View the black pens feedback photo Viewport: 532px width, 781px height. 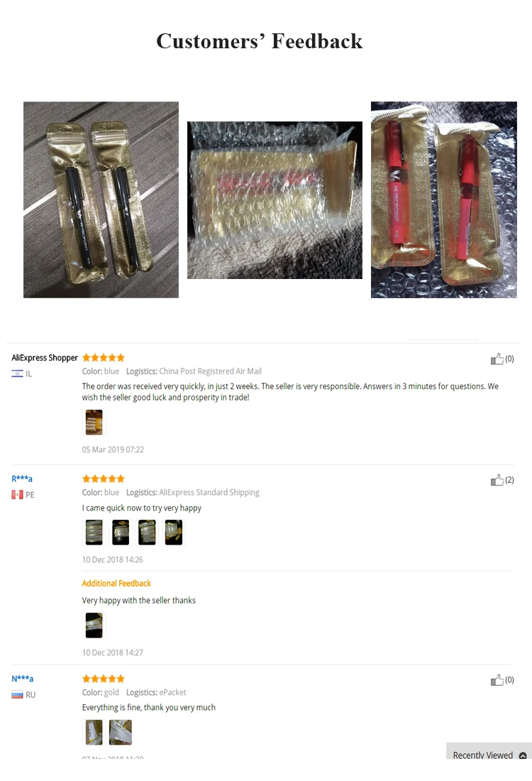click(x=101, y=200)
